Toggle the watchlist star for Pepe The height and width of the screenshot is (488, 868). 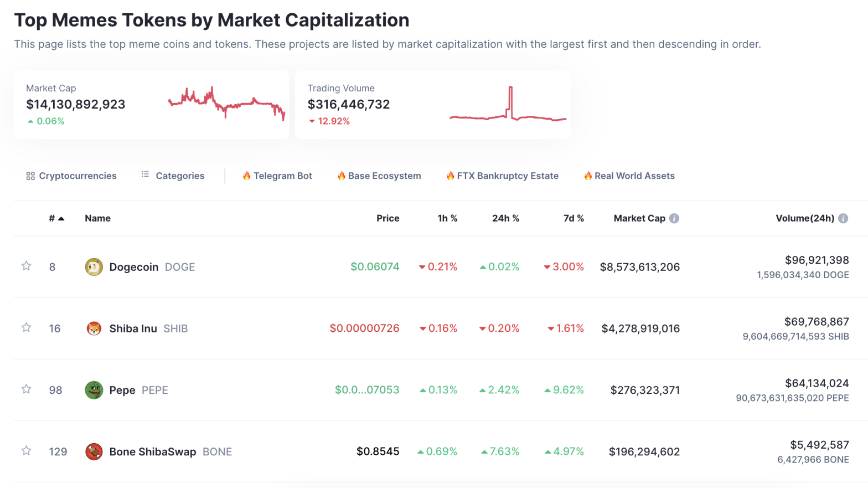click(x=26, y=390)
